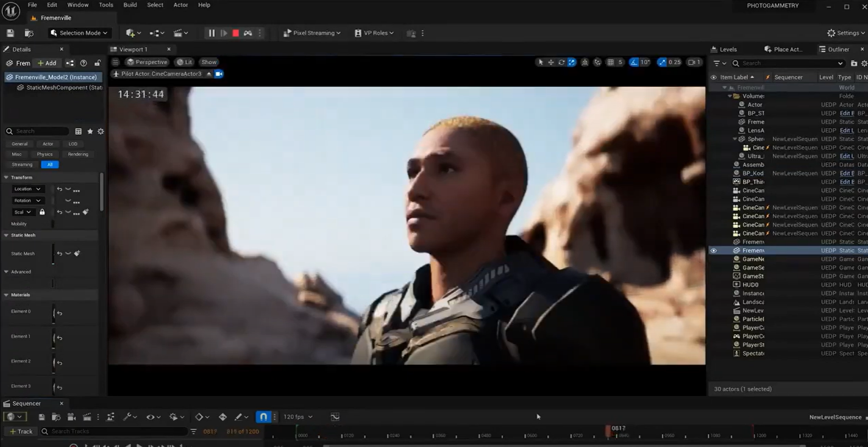Pause the running simulation

point(212,33)
